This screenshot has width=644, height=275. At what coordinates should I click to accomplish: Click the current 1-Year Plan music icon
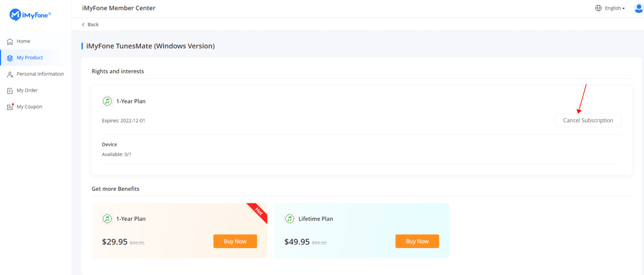[107, 101]
